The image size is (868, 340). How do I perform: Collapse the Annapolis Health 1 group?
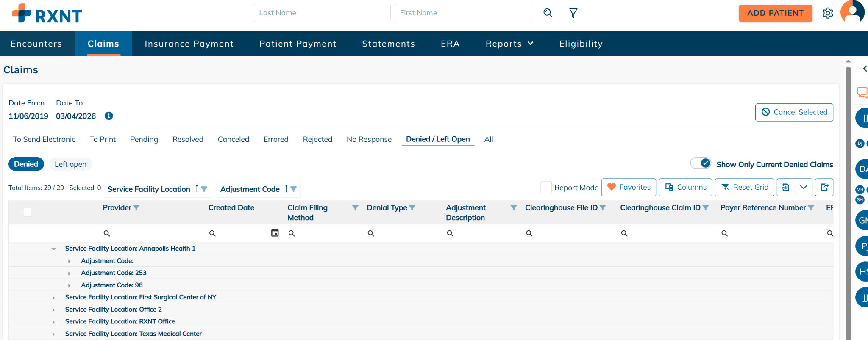tap(54, 249)
